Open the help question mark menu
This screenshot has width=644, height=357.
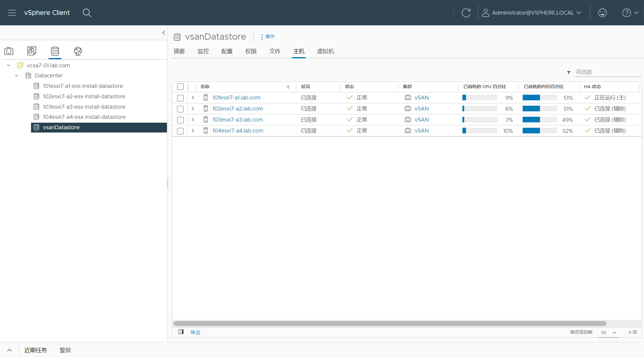click(x=630, y=13)
